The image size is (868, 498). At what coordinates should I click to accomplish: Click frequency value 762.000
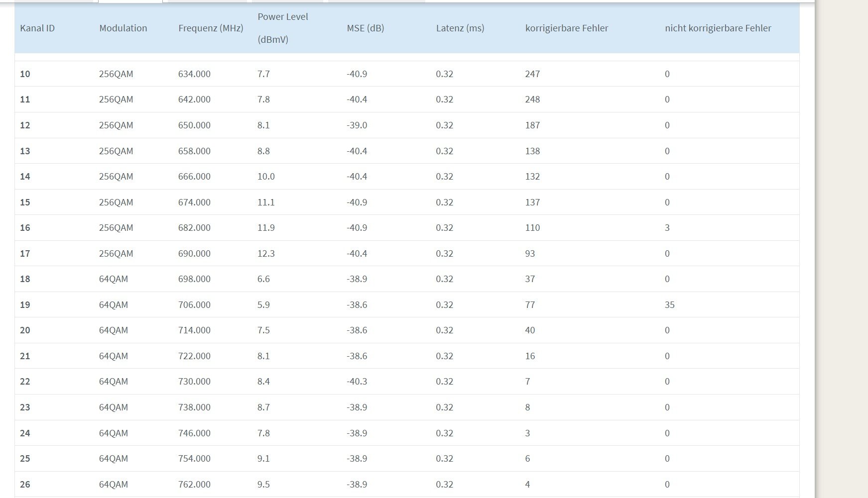(x=194, y=485)
